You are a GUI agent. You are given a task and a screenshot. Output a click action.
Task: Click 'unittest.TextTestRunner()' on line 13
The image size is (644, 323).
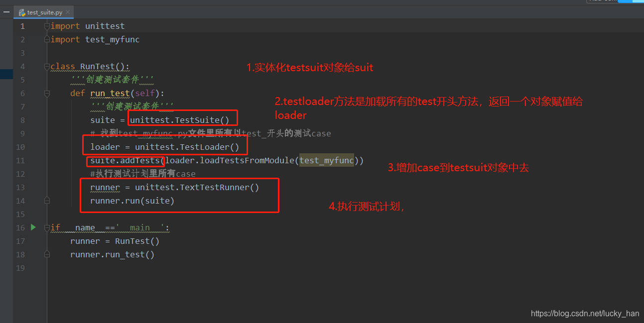[x=197, y=187]
